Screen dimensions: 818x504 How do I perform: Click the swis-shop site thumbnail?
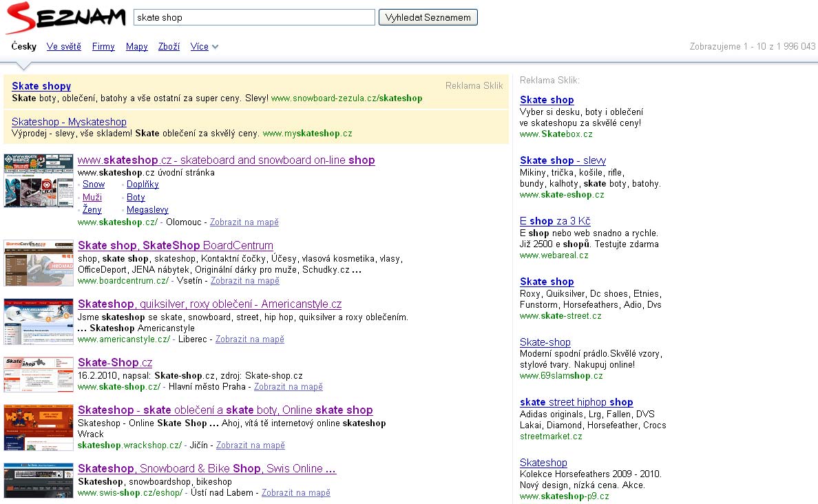click(x=39, y=481)
